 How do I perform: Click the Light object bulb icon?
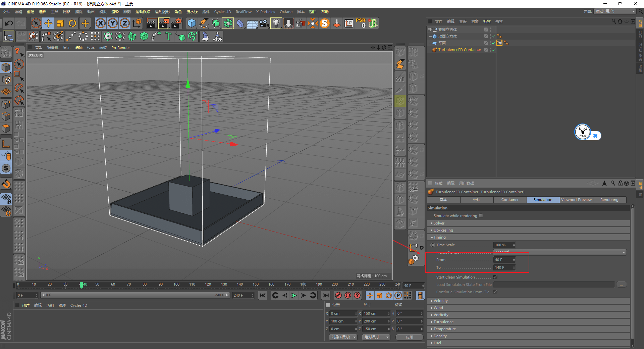click(276, 23)
